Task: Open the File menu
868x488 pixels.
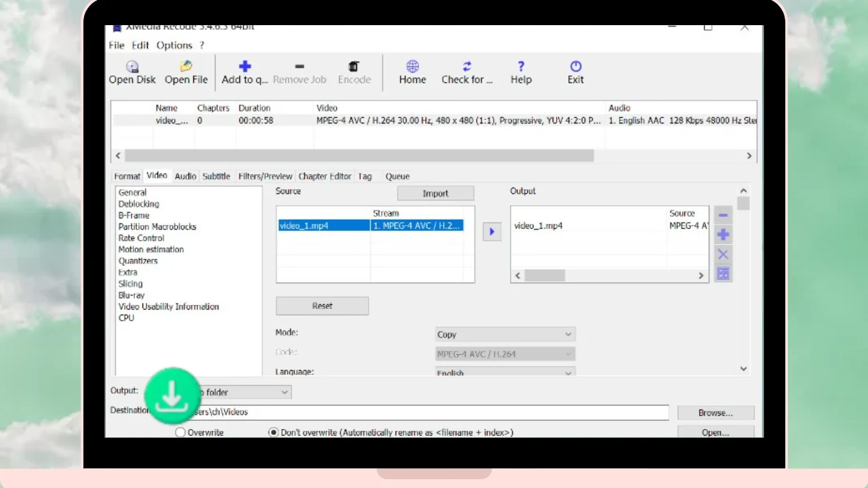Action: pos(117,45)
